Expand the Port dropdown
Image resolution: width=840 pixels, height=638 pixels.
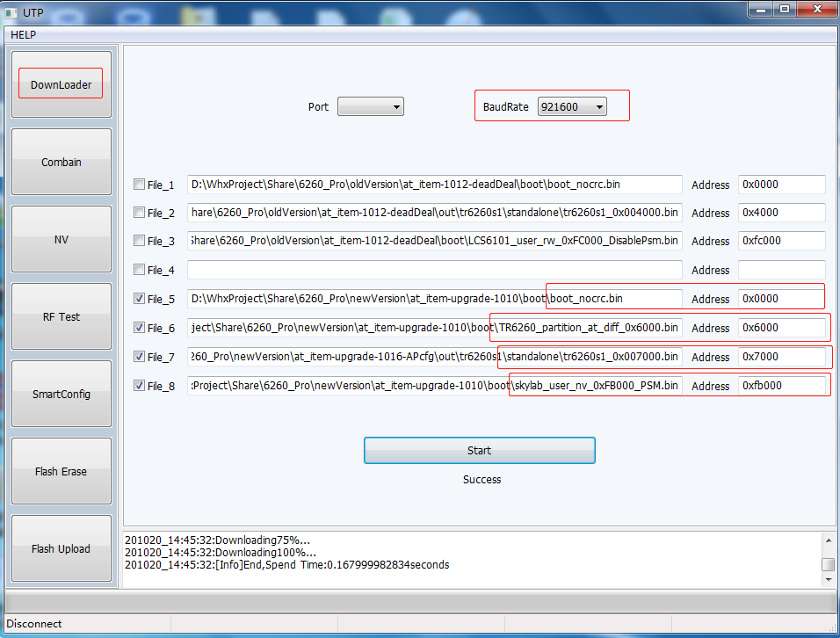coord(370,106)
